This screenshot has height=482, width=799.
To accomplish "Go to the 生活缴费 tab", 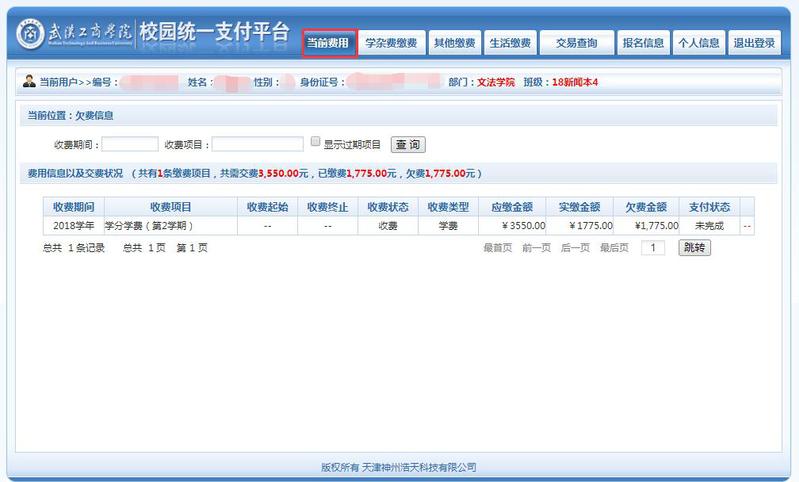I will click(510, 43).
